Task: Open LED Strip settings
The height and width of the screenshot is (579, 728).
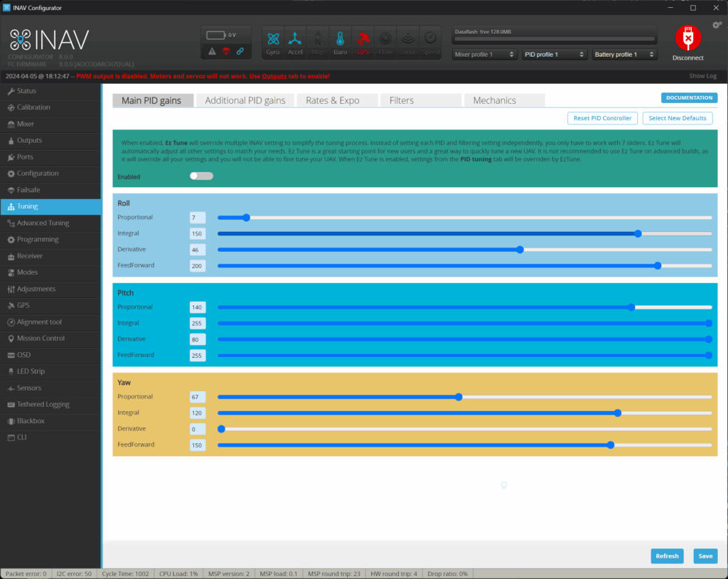Action: tap(50, 371)
